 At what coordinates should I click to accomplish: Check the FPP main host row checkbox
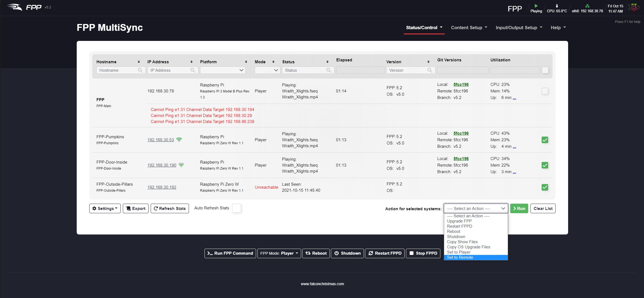point(545,91)
